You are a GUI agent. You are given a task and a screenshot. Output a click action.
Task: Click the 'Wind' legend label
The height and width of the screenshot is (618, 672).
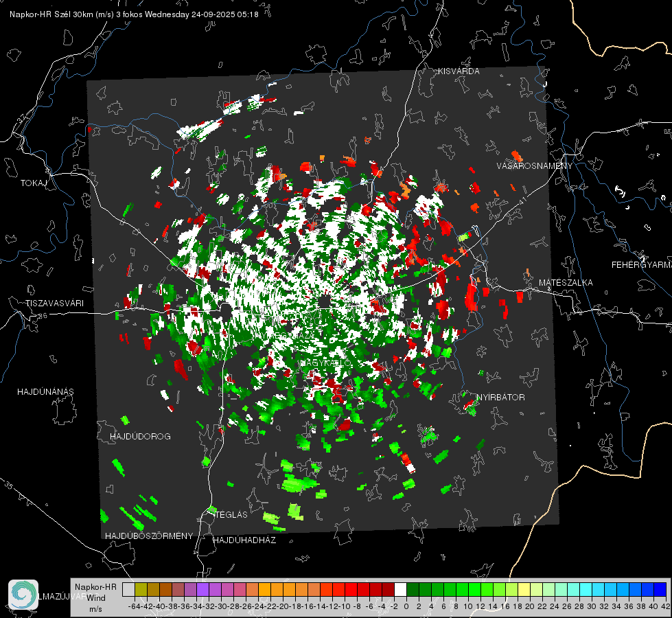pos(96,597)
